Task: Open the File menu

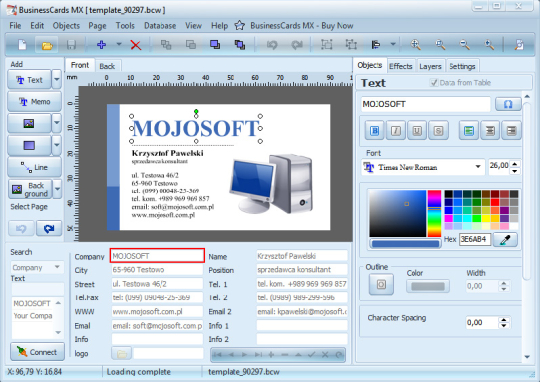Action: click(15, 25)
